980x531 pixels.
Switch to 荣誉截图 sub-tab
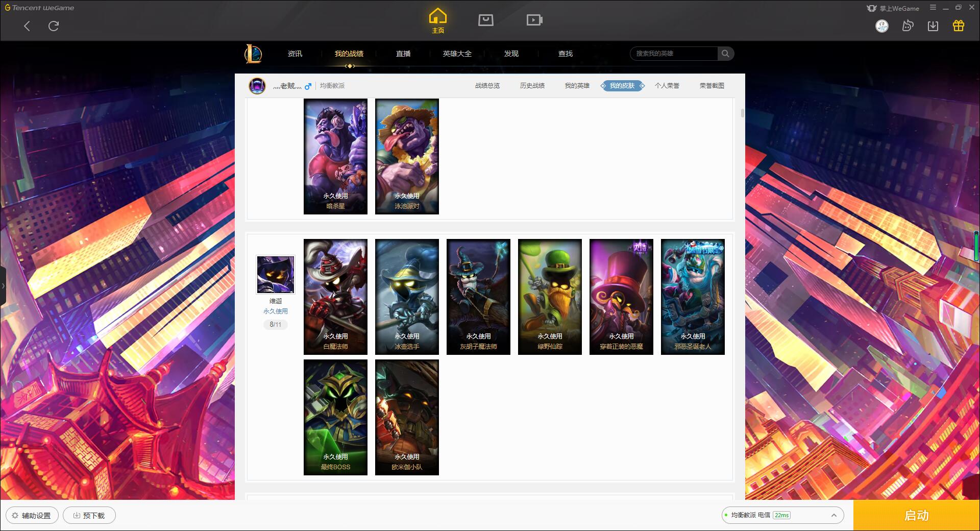point(712,86)
